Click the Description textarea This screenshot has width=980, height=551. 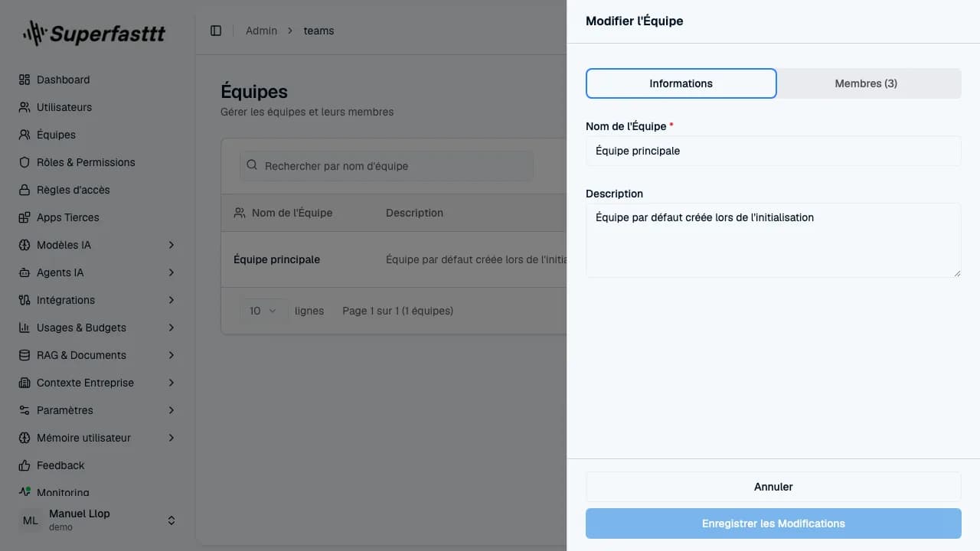point(773,240)
